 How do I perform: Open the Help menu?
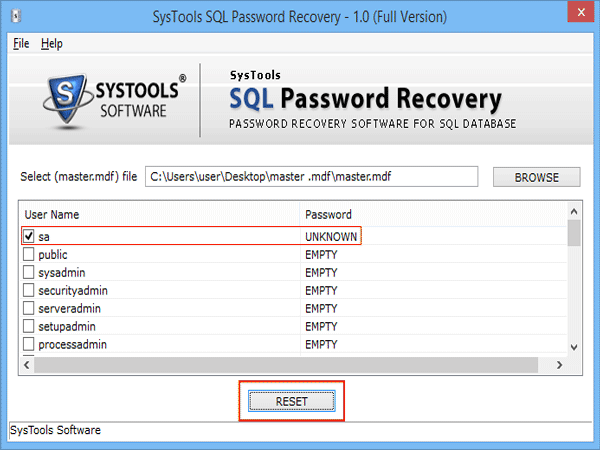52,44
